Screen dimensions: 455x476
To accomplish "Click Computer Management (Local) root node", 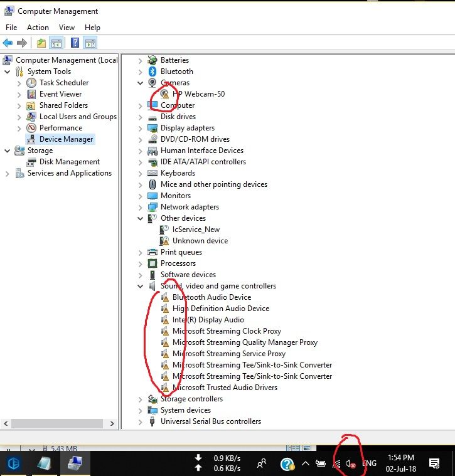I will point(67,60).
